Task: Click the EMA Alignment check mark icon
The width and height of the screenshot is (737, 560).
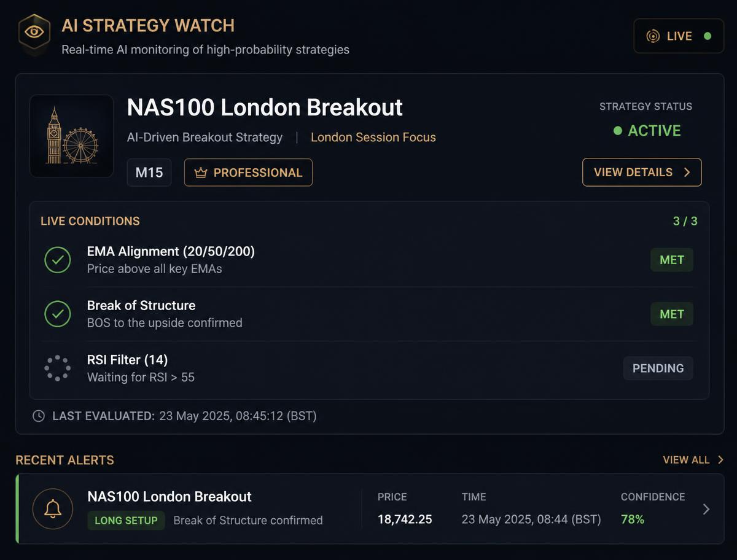Action: (58, 260)
